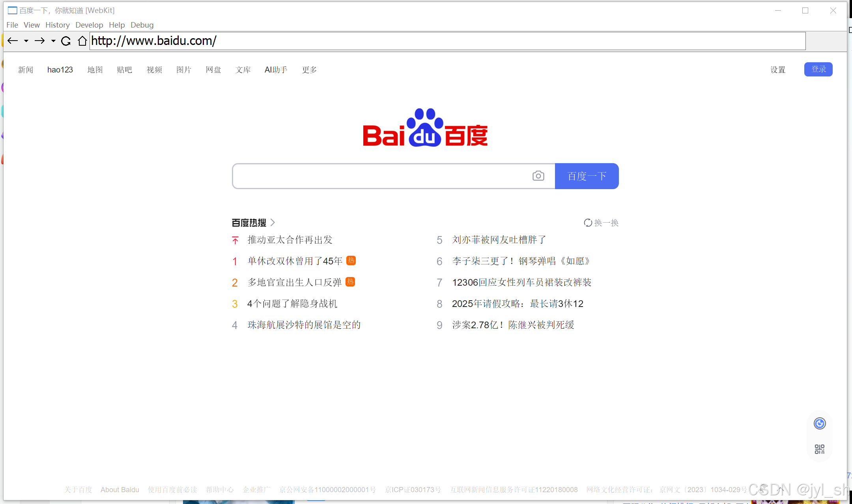The image size is (852, 504).
Task: Open the AI assistant floating icon
Action: tap(820, 424)
